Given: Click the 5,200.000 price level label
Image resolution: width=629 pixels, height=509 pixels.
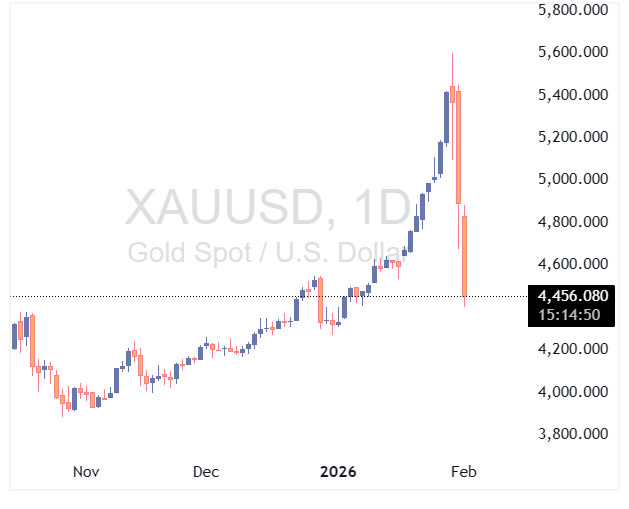Looking at the screenshot, I should pyautogui.click(x=573, y=137).
